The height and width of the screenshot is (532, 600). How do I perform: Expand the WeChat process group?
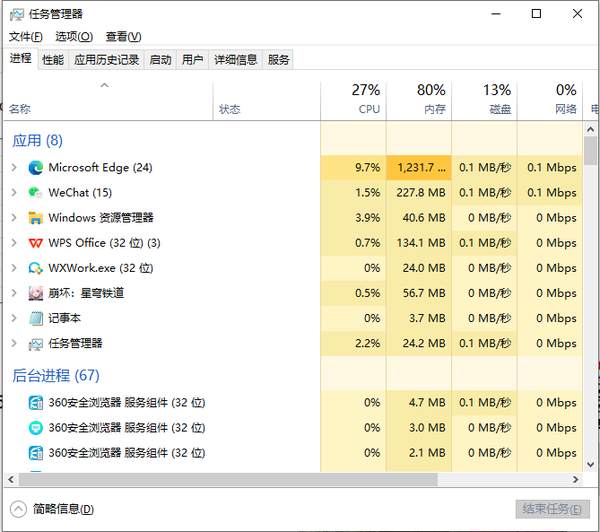tap(14, 193)
